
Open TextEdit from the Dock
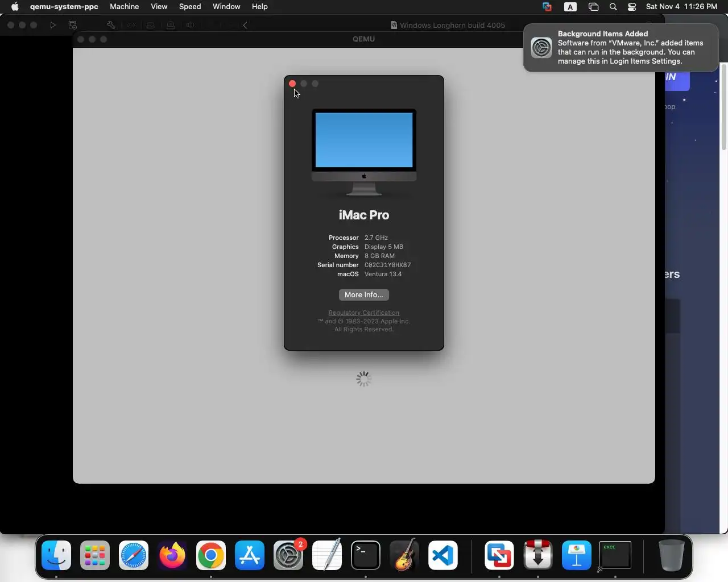click(327, 555)
